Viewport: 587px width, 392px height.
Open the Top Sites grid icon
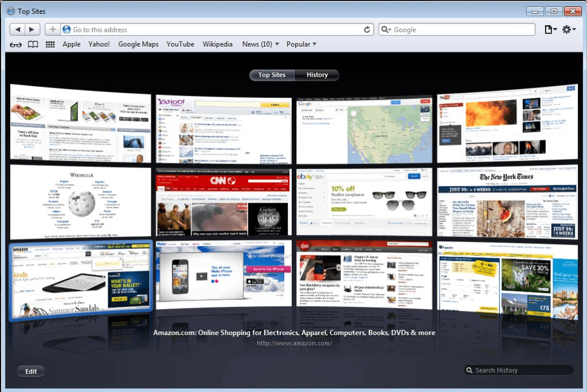[50, 44]
